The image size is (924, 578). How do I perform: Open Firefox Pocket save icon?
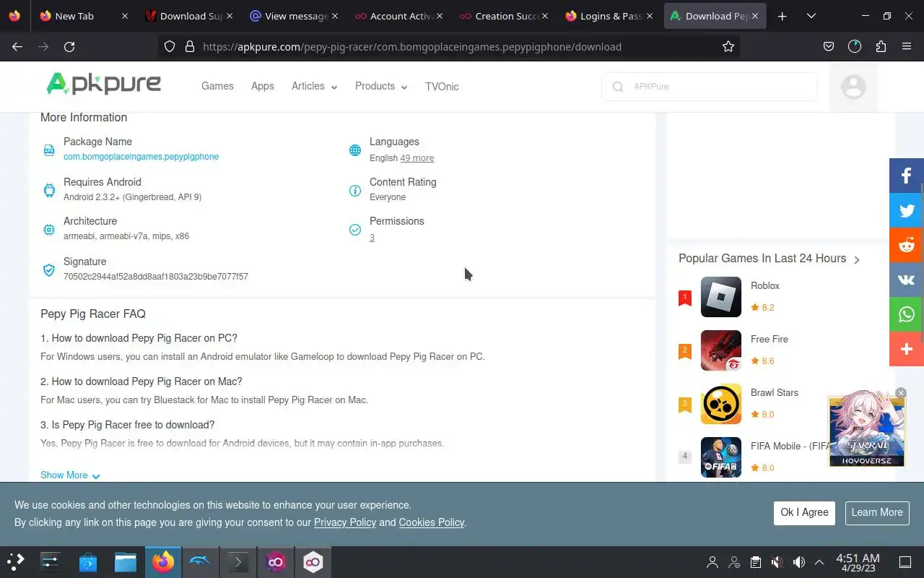829,46
